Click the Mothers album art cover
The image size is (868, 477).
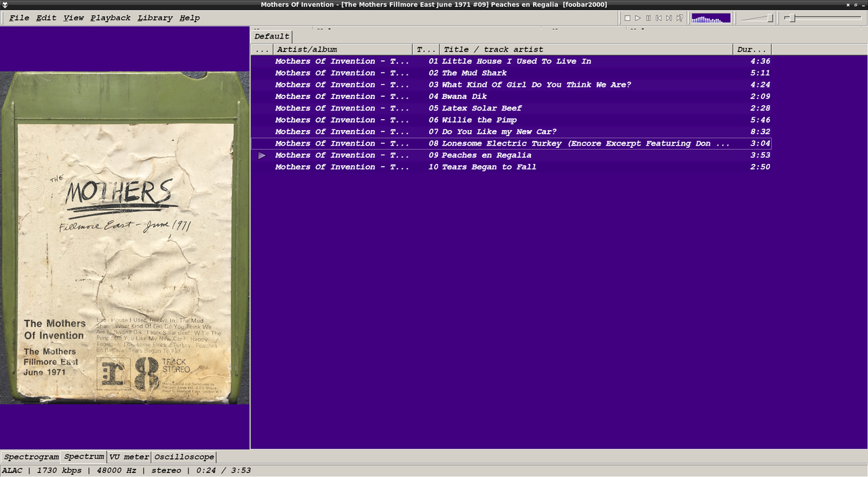coord(125,238)
